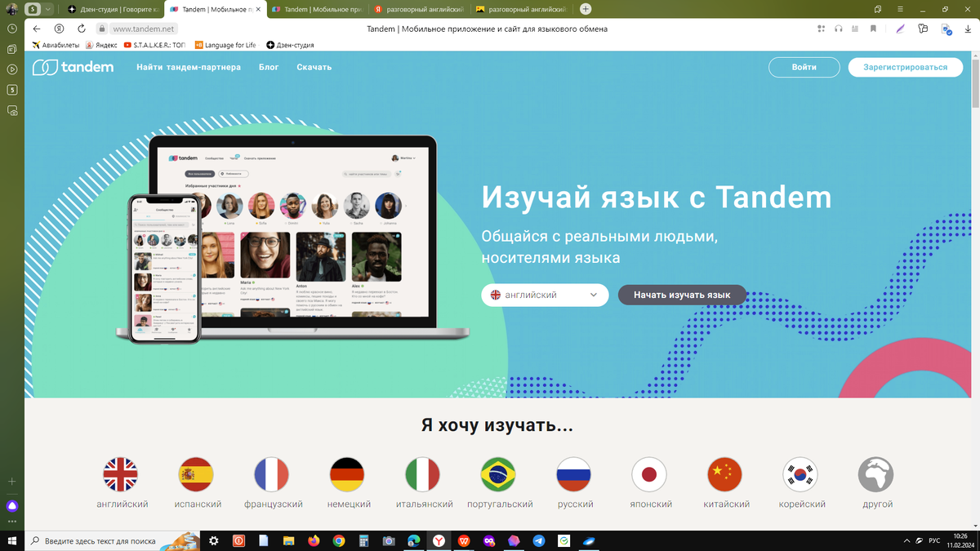Open the английский language dropdown
This screenshot has height=551, width=980.
tap(545, 295)
